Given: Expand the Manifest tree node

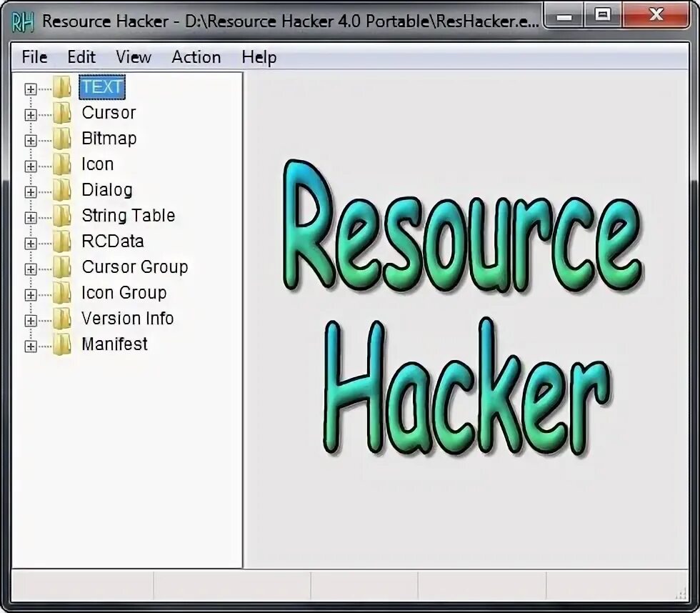Looking at the screenshot, I should pos(30,347).
